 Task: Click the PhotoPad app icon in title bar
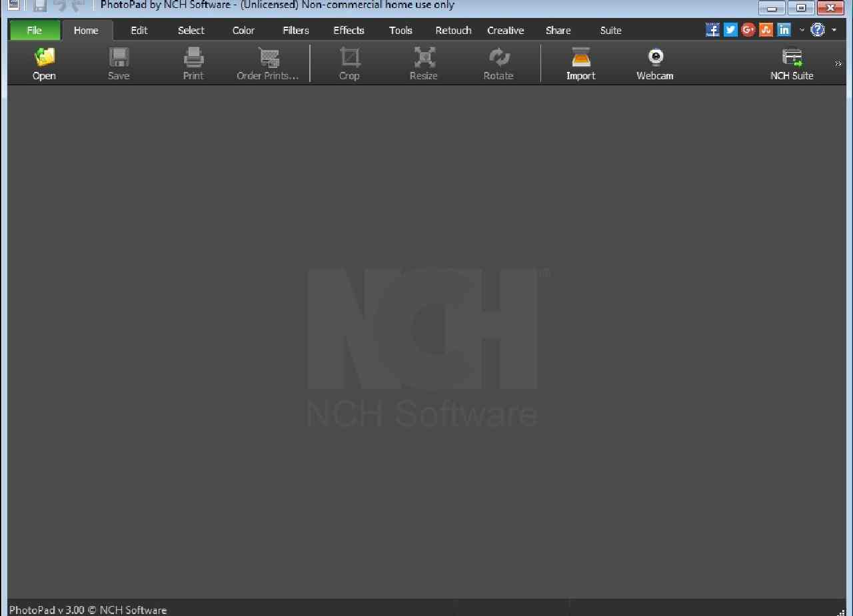tap(13, 5)
